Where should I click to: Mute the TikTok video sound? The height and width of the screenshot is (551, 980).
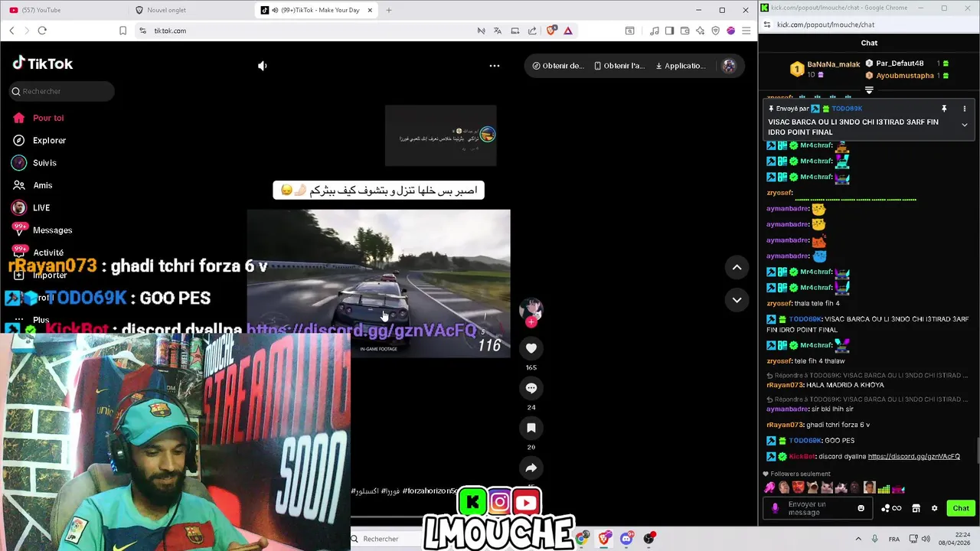click(x=263, y=66)
